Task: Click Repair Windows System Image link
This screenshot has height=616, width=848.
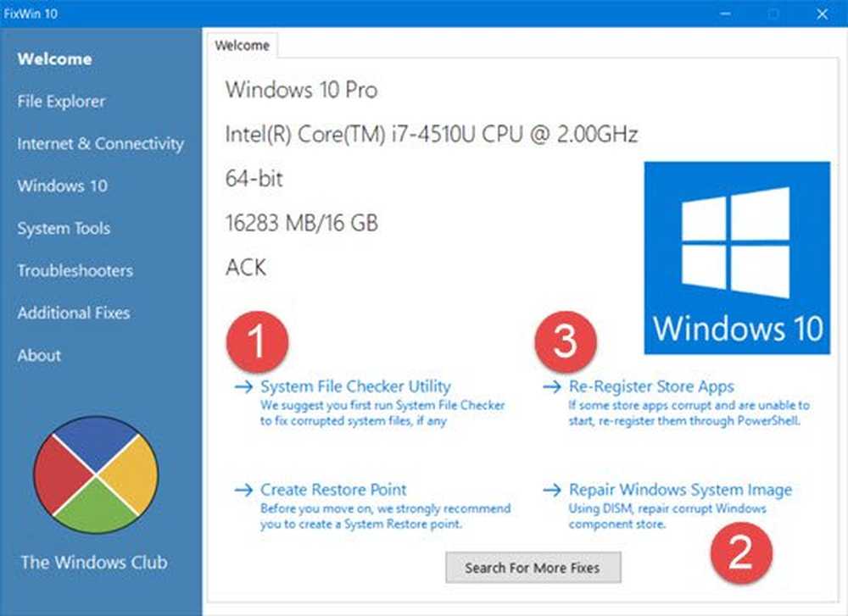Action: pyautogui.click(x=680, y=490)
